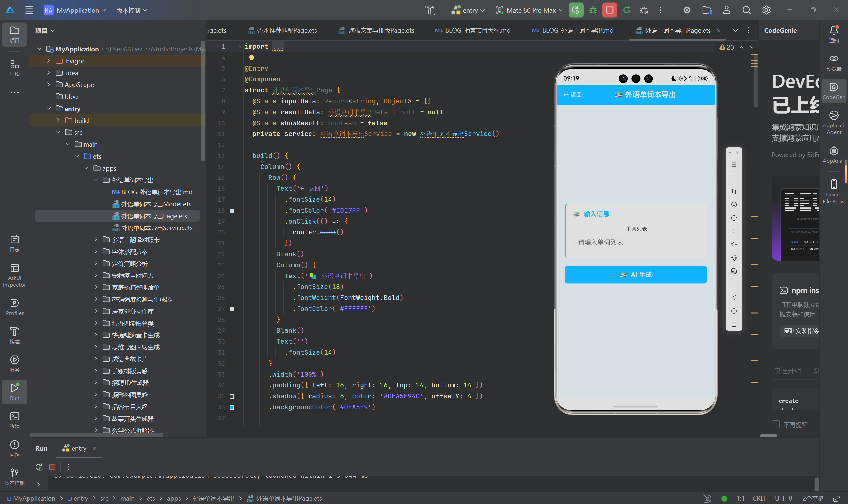Click the AI 生成 button in emulator
848x504 pixels.
636,275
